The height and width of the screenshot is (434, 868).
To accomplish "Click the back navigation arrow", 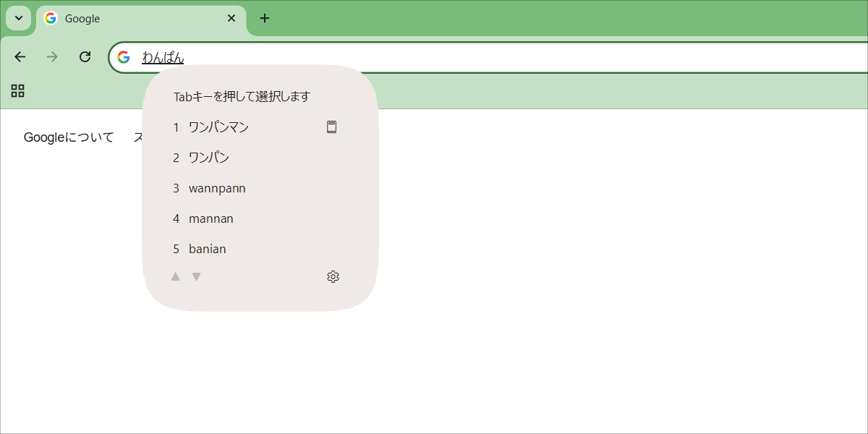I will click(20, 56).
